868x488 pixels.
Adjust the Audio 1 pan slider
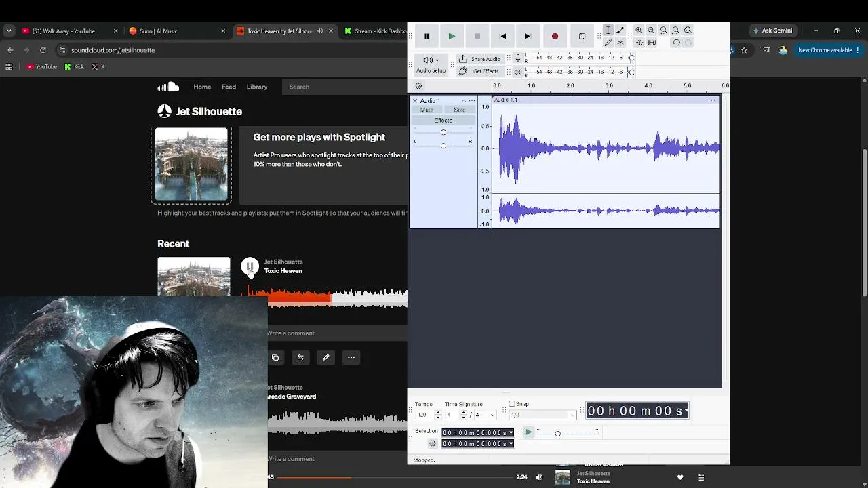pyautogui.click(x=443, y=146)
